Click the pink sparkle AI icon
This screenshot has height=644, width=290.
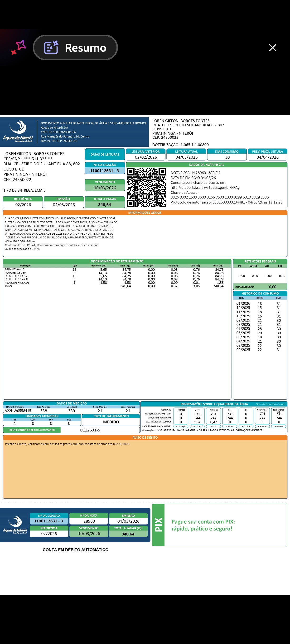coord(19,47)
